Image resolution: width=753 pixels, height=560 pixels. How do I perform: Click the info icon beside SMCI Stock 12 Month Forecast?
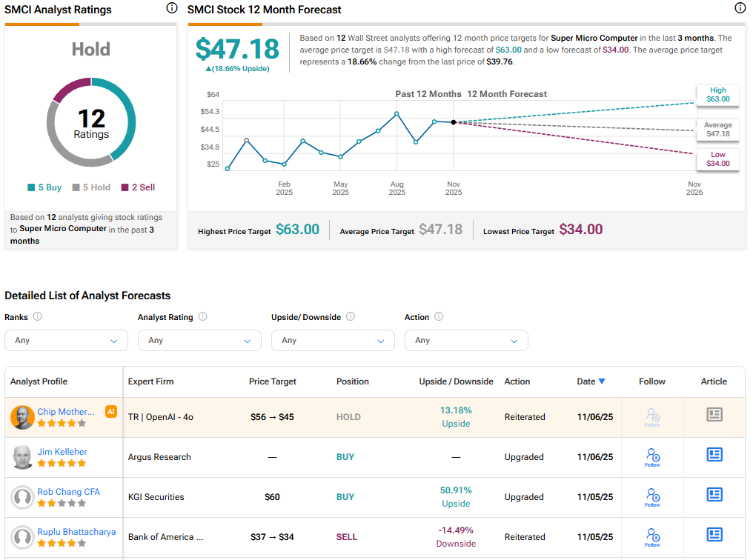click(739, 7)
